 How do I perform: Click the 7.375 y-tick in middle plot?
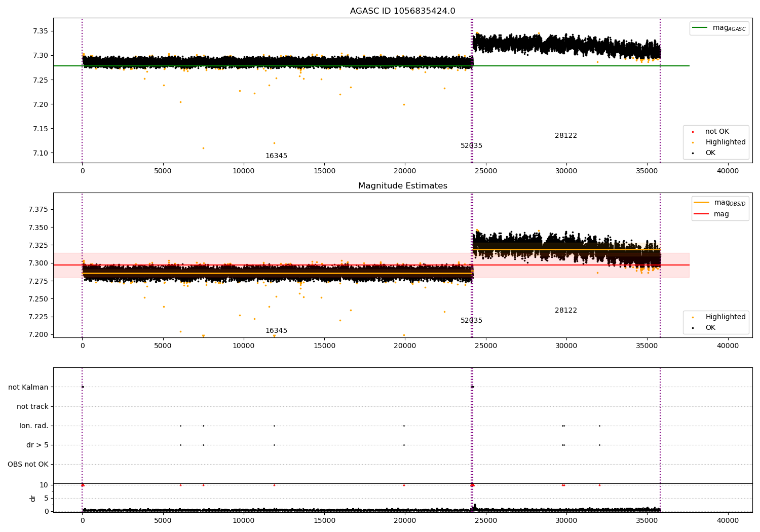pos(39,210)
